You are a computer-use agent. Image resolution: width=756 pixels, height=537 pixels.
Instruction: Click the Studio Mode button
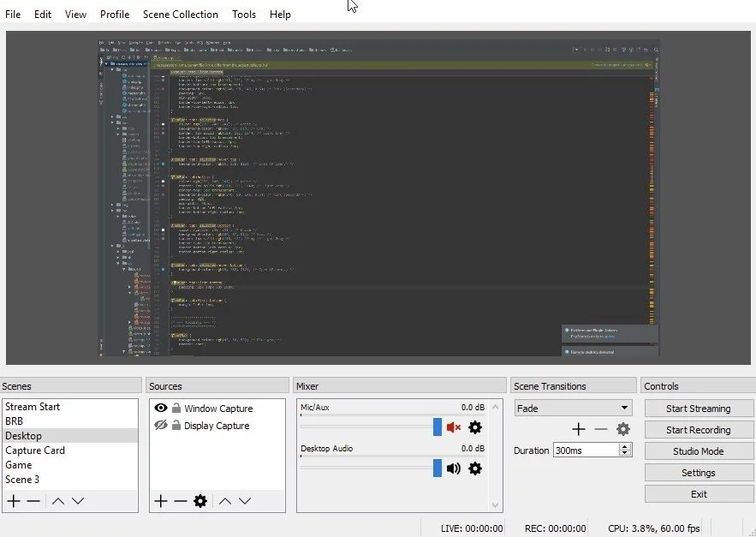coord(698,451)
